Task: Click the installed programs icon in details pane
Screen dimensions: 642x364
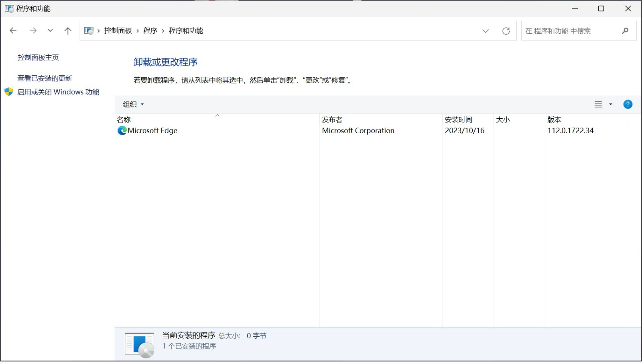Action: click(140, 345)
